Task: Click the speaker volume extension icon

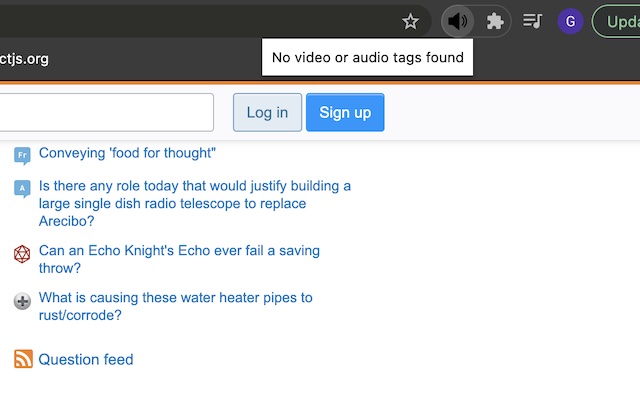Action: pyautogui.click(x=458, y=21)
